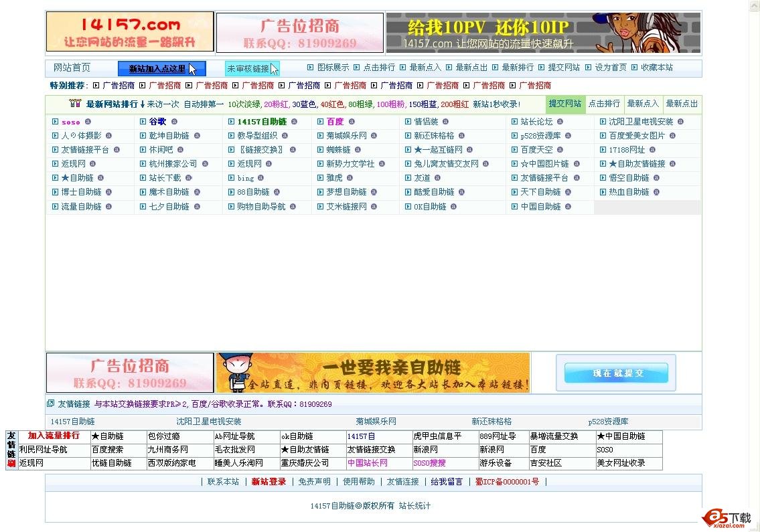Go to 网站首页 in the navigation bar
Image resolution: width=760 pixels, height=532 pixels.
[x=72, y=68]
